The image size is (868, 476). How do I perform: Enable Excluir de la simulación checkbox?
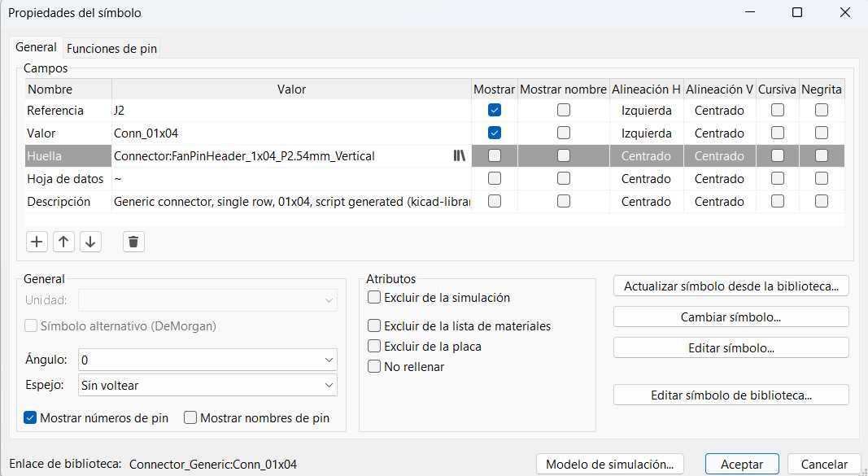click(x=374, y=298)
